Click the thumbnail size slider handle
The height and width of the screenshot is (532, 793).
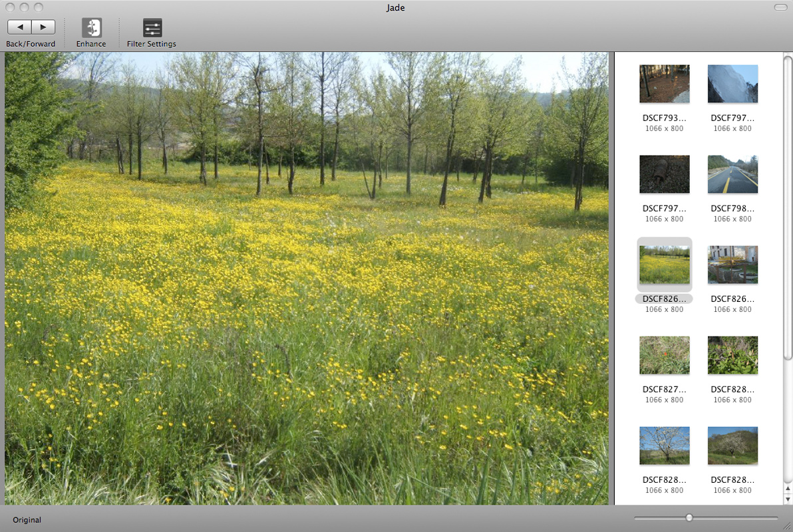pos(689,517)
